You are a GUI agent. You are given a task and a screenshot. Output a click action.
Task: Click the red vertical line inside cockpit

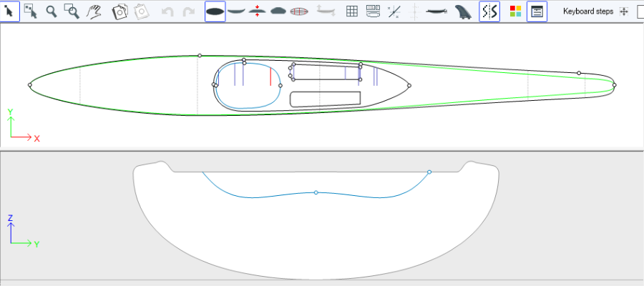tap(270, 77)
